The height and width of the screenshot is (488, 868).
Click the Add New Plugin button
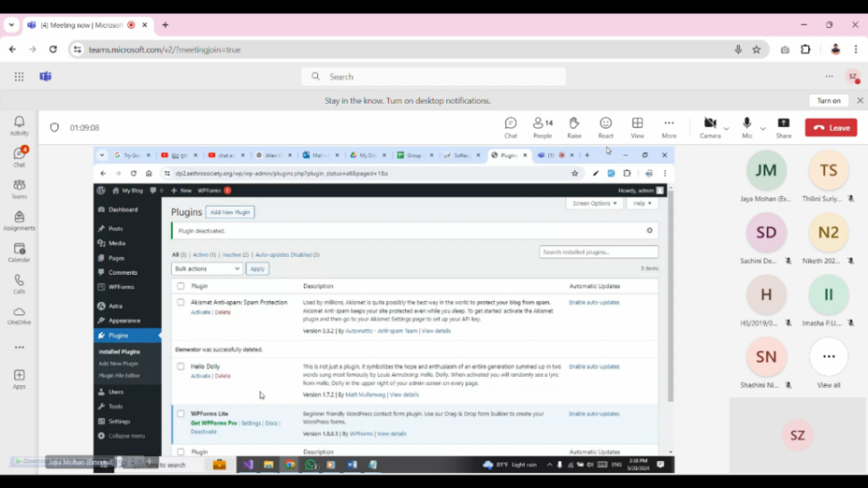(229, 212)
